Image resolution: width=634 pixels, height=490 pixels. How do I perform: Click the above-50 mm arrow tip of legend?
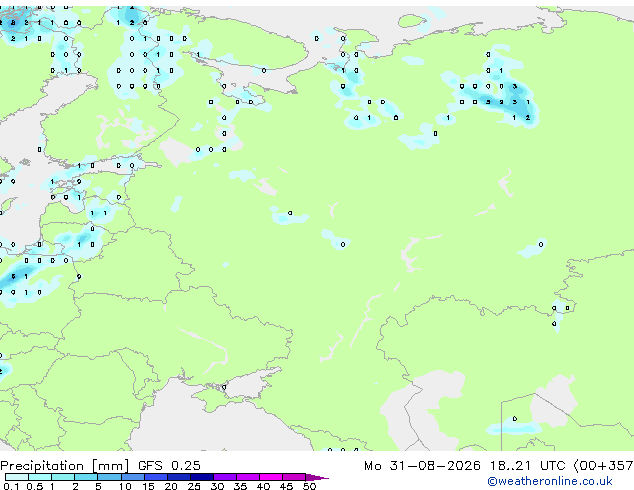coord(317,477)
